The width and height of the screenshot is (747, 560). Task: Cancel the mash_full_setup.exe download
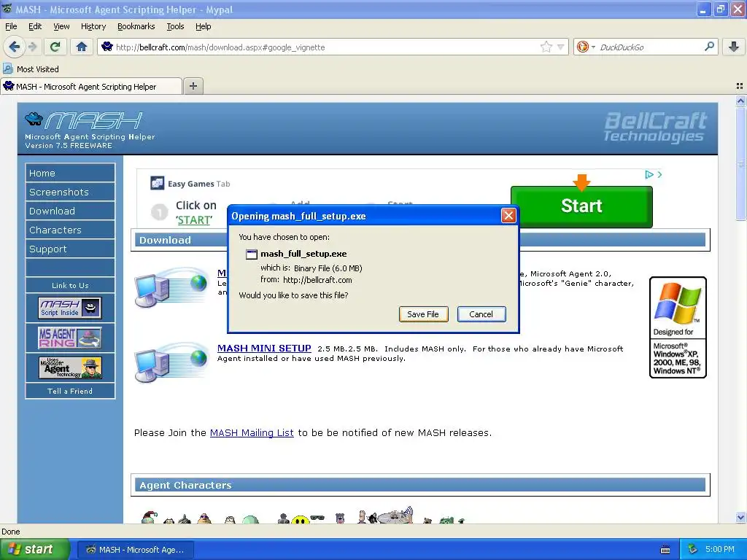click(481, 314)
